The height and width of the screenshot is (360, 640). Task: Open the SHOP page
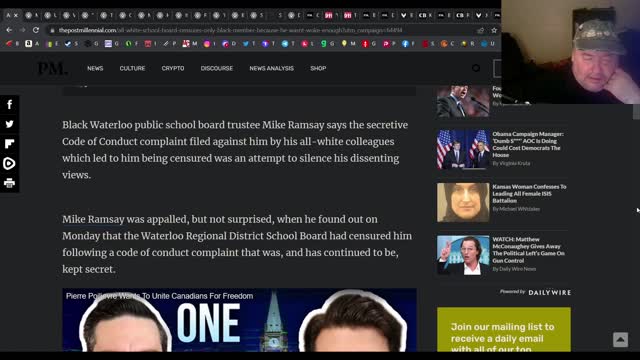(x=318, y=68)
